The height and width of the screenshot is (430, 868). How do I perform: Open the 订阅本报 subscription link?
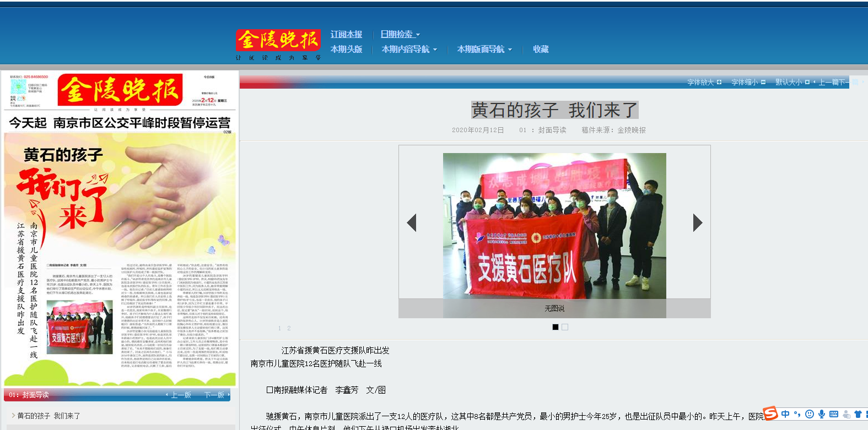(346, 34)
